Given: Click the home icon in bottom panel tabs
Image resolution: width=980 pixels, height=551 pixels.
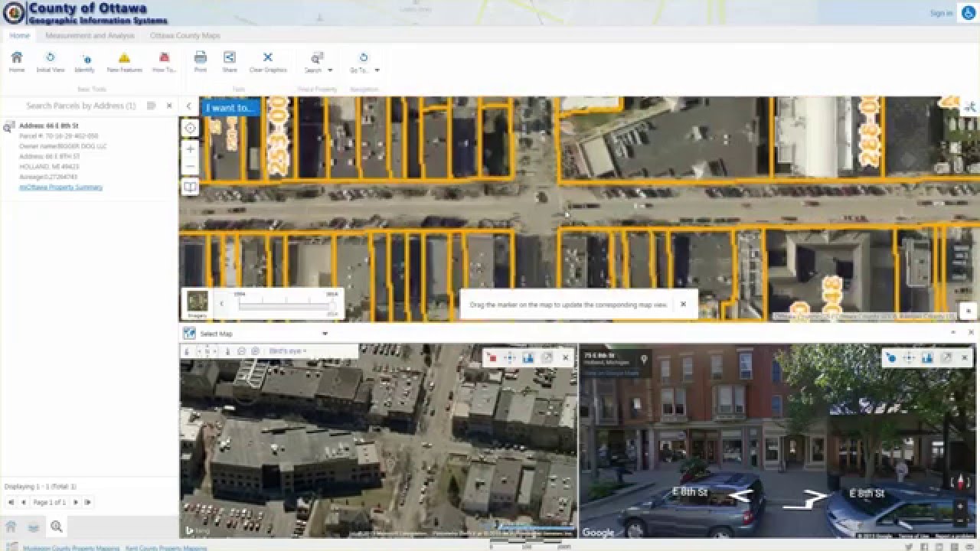Looking at the screenshot, I should click(x=11, y=527).
